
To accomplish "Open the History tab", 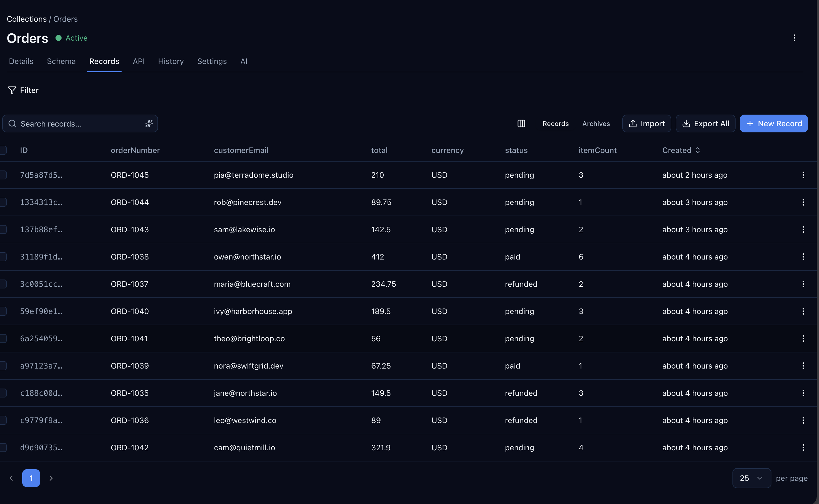I will (171, 61).
